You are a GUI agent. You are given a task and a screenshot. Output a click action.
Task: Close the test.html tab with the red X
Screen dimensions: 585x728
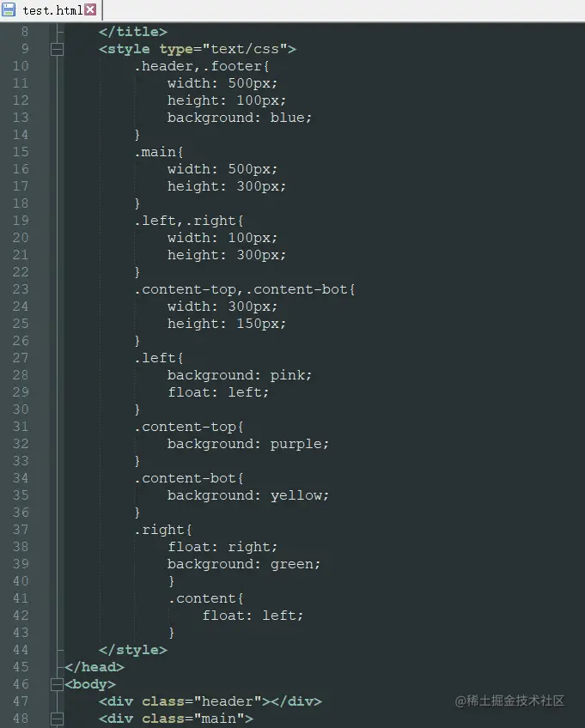pyautogui.click(x=90, y=9)
